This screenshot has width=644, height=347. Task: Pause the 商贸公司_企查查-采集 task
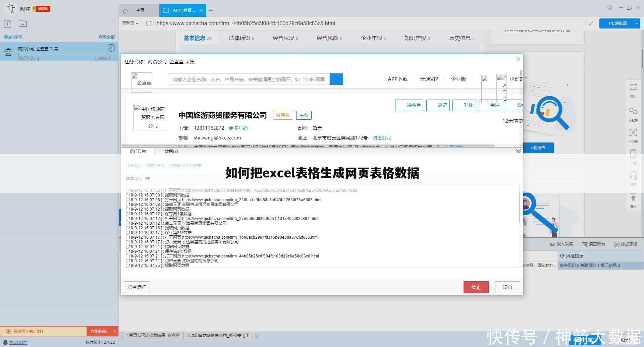[x=111, y=48]
